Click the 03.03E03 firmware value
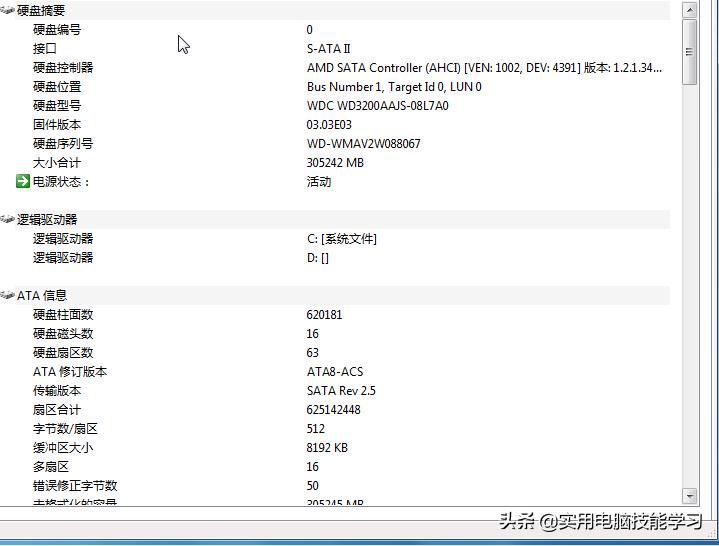Image resolution: width=719 pixels, height=546 pixels. click(329, 125)
